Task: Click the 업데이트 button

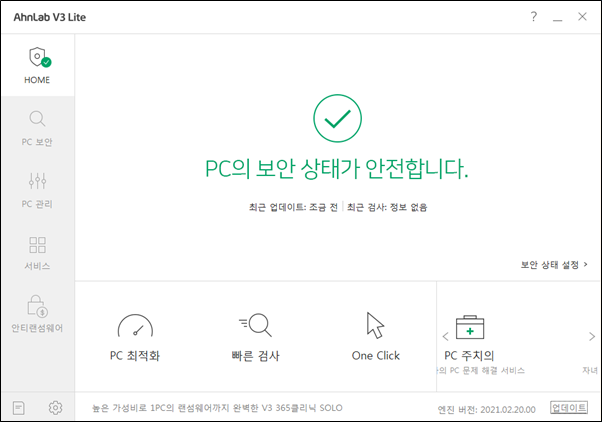Action: 569,407
